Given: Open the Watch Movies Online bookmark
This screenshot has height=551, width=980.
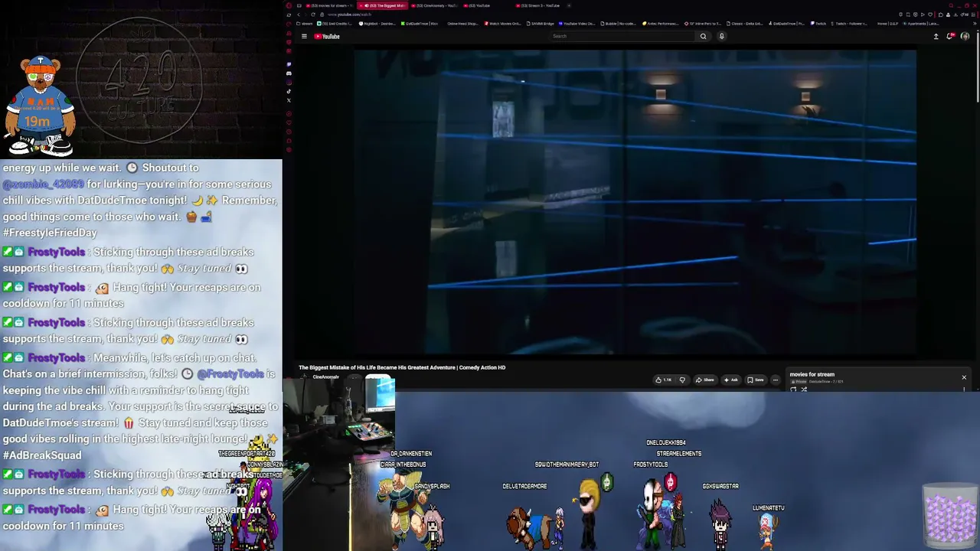Looking at the screenshot, I should 502,24.
